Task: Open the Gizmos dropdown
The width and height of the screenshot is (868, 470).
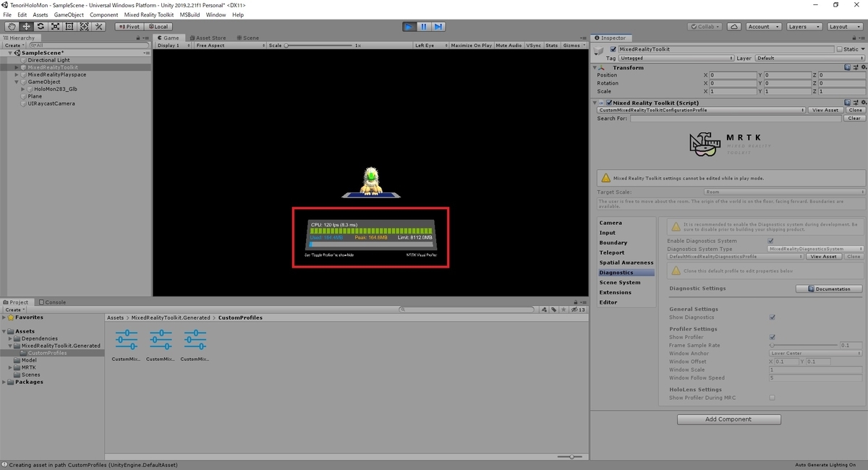Action: pyautogui.click(x=574, y=46)
